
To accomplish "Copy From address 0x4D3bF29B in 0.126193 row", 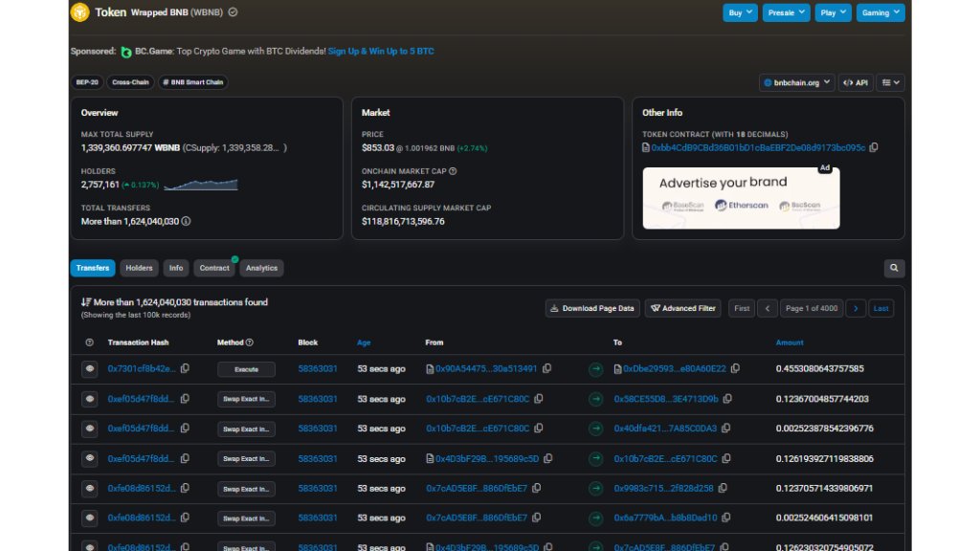I will point(548,458).
